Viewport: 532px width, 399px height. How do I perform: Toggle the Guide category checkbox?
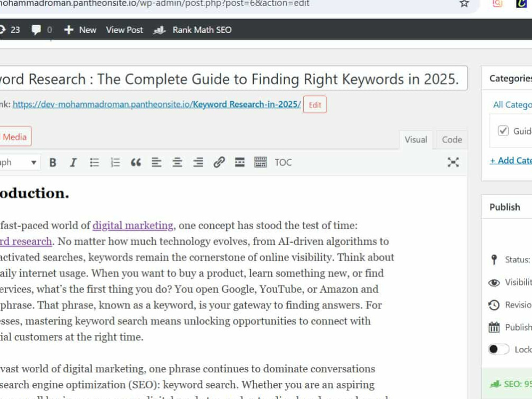click(x=503, y=131)
